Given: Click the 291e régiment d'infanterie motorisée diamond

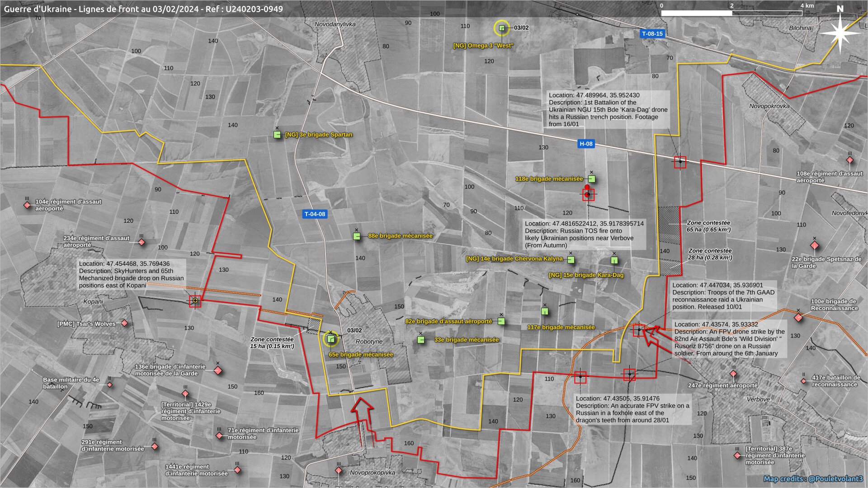Looking at the screenshot, I should pyautogui.click(x=155, y=446).
